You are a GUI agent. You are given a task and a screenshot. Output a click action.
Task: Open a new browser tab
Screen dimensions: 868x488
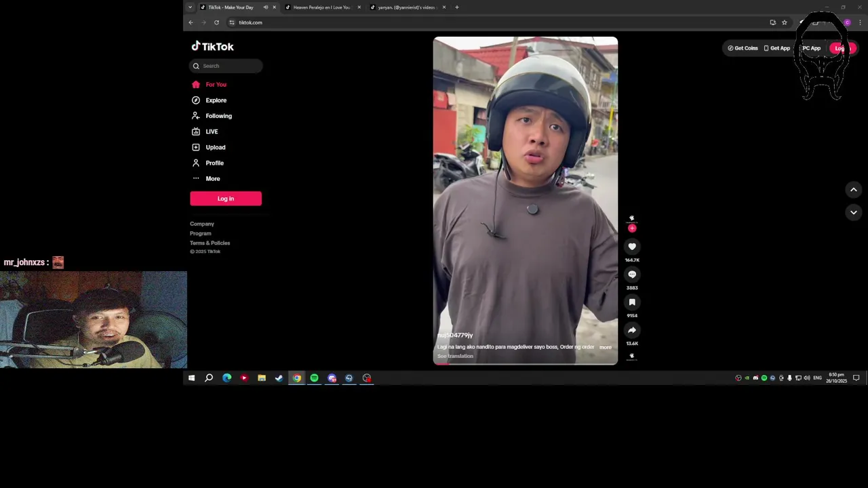(457, 7)
